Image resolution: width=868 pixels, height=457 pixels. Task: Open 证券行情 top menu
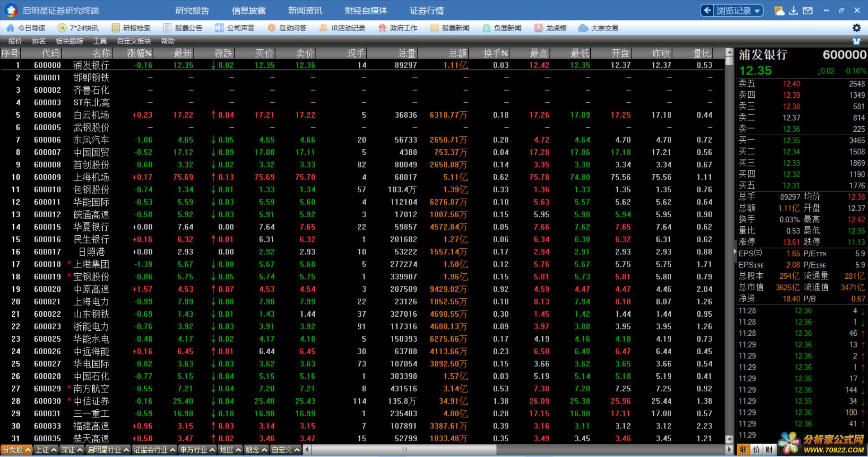tap(427, 10)
